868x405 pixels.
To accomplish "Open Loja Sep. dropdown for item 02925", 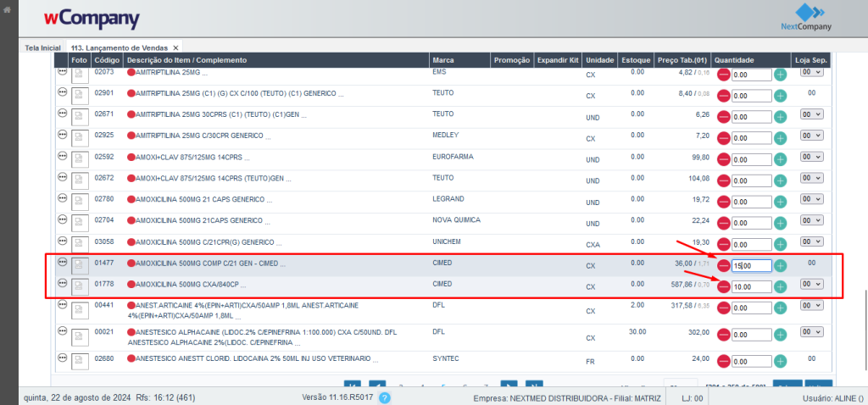I will click(812, 135).
